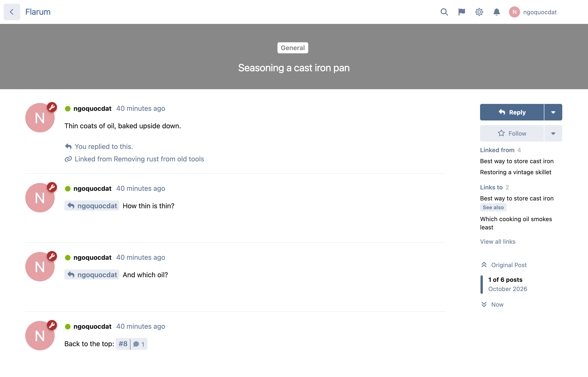Click ngoquocdat mention in 'How thin is thin?' post

(x=92, y=206)
